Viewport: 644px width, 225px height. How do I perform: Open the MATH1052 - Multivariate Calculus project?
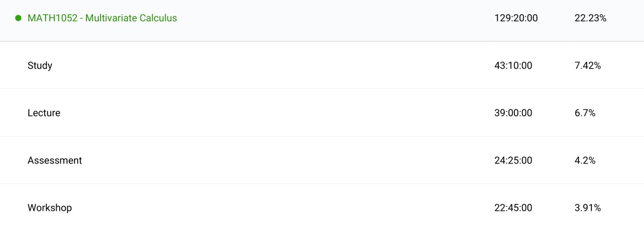click(102, 18)
